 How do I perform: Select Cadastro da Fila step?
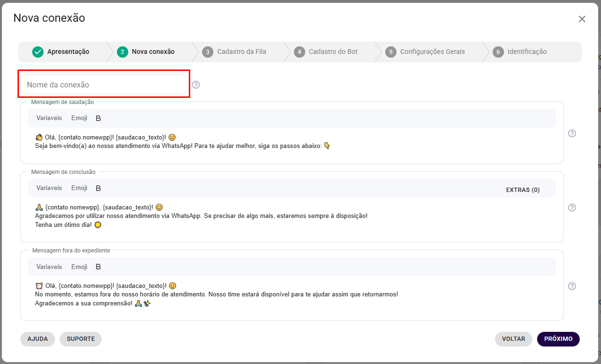point(235,52)
